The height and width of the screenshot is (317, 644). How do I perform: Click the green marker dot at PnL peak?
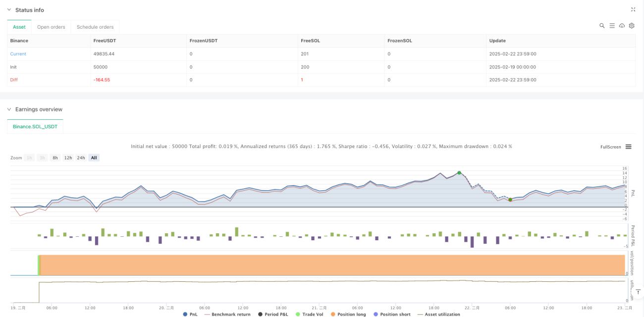(459, 172)
